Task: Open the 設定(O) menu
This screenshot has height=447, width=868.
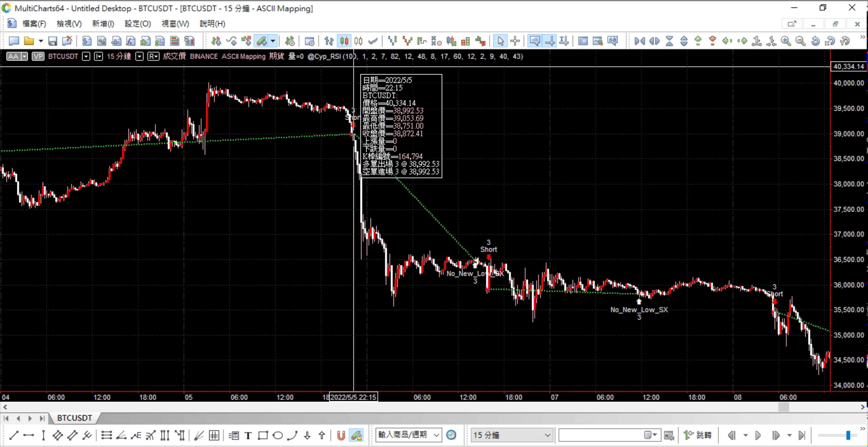Action: coord(137,24)
